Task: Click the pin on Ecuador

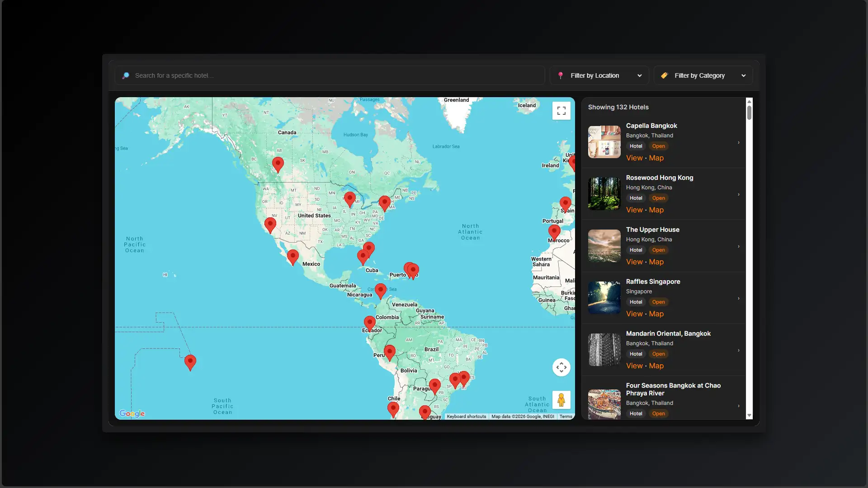Action: click(x=369, y=323)
